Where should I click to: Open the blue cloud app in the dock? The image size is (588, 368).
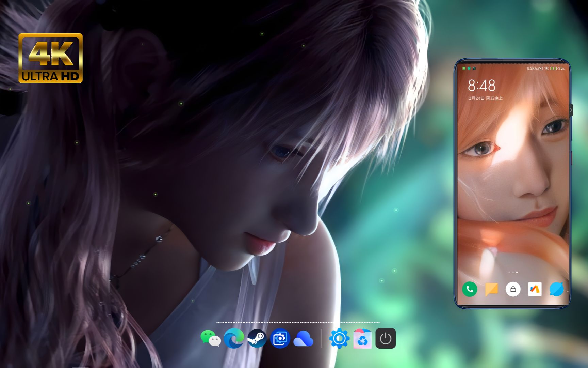[x=303, y=338]
